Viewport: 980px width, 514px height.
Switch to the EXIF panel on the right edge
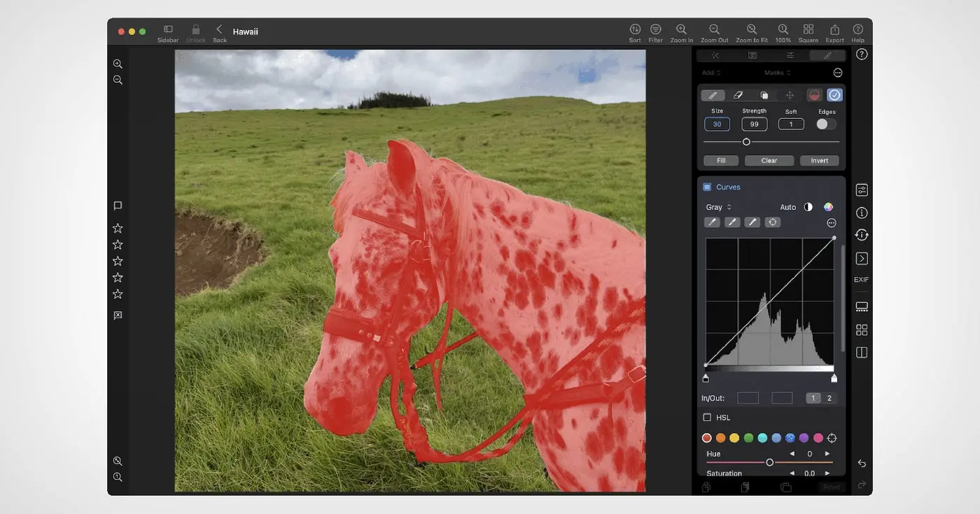[861, 279]
